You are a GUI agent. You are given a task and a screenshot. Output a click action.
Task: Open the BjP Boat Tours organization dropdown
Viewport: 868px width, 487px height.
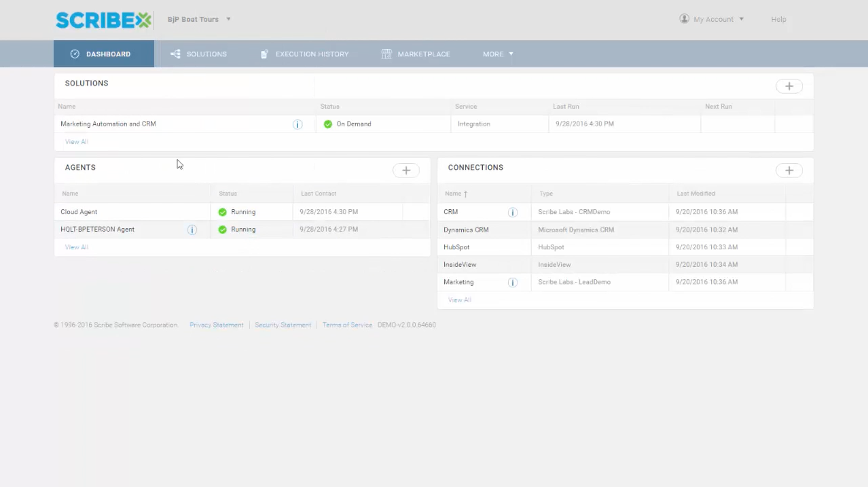[x=199, y=19]
